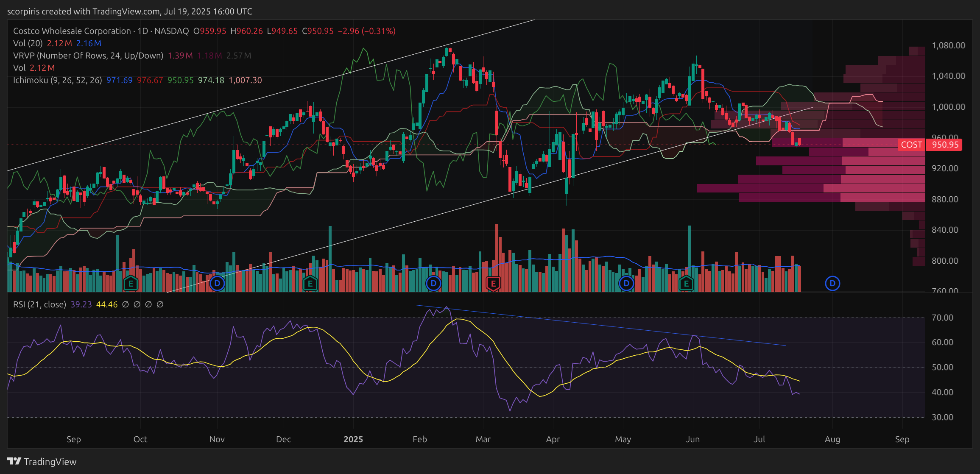Click the VRVP total volume 2.57M value

239,56
